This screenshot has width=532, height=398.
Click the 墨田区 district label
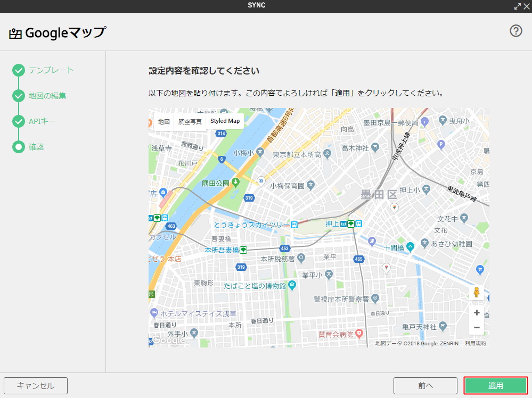click(379, 195)
